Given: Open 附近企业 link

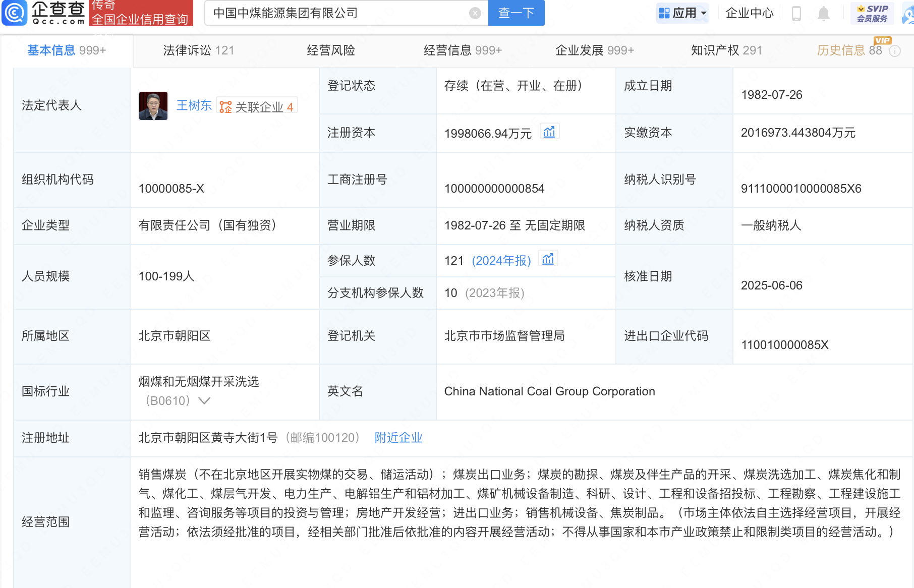Looking at the screenshot, I should pyautogui.click(x=398, y=438).
